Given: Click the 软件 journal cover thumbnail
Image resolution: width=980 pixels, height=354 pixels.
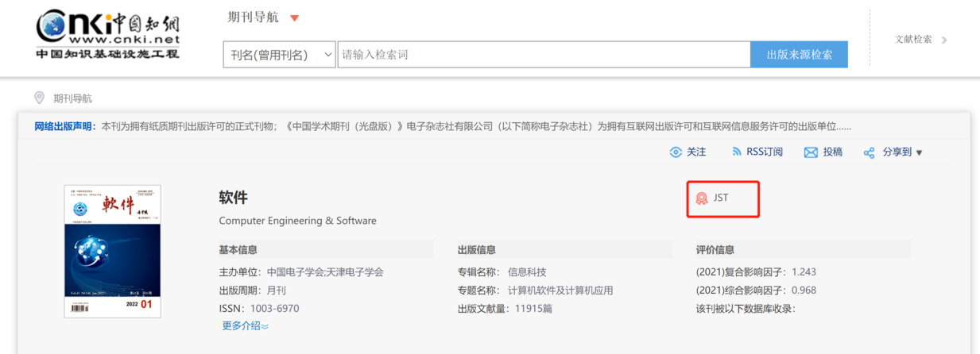Looking at the screenshot, I should [112, 251].
